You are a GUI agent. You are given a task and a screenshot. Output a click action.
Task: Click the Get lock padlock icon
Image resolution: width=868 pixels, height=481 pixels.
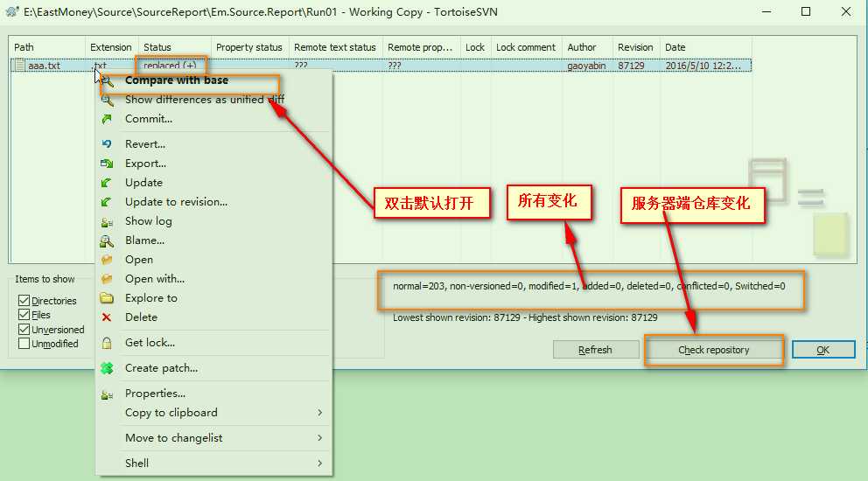point(107,343)
